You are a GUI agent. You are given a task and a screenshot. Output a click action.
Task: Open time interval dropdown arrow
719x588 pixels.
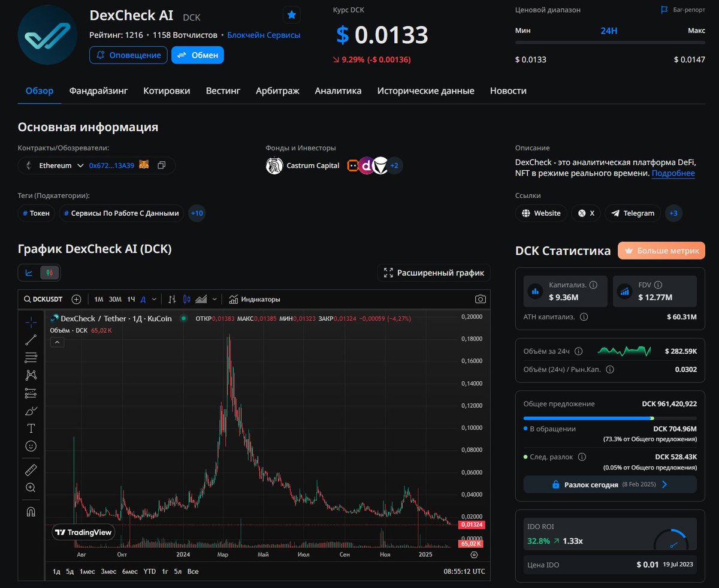[154, 299]
